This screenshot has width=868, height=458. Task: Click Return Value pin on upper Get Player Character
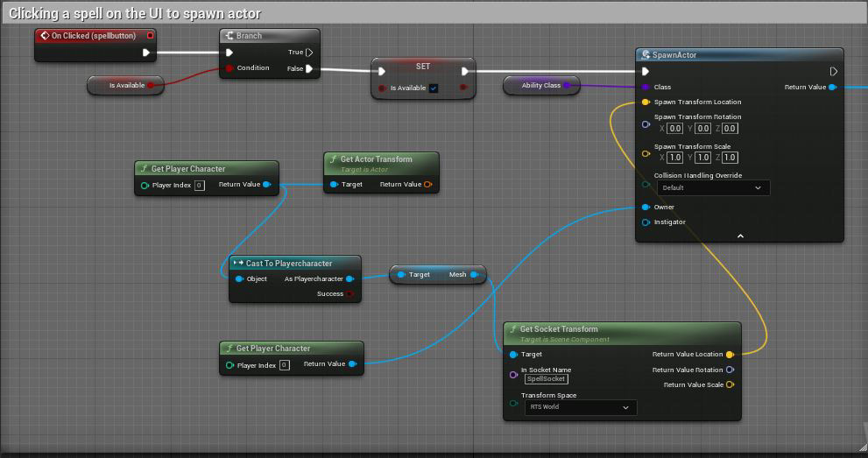tap(267, 184)
